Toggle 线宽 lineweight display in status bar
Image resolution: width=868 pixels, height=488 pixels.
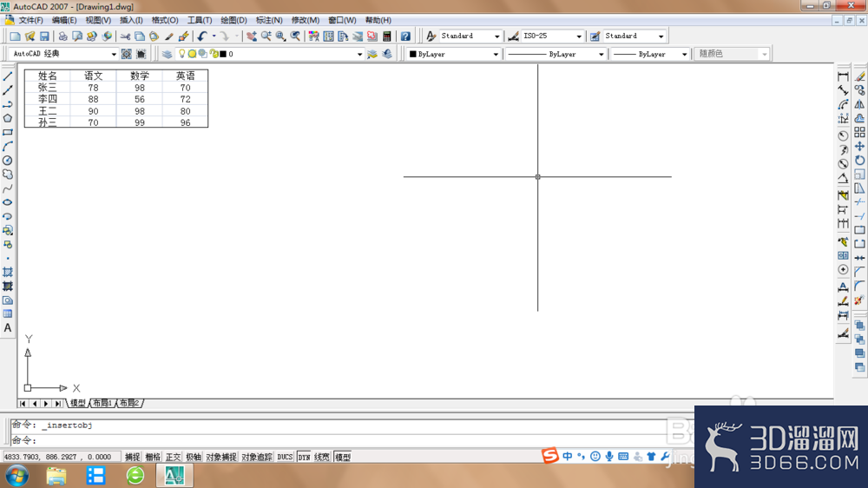click(x=322, y=457)
